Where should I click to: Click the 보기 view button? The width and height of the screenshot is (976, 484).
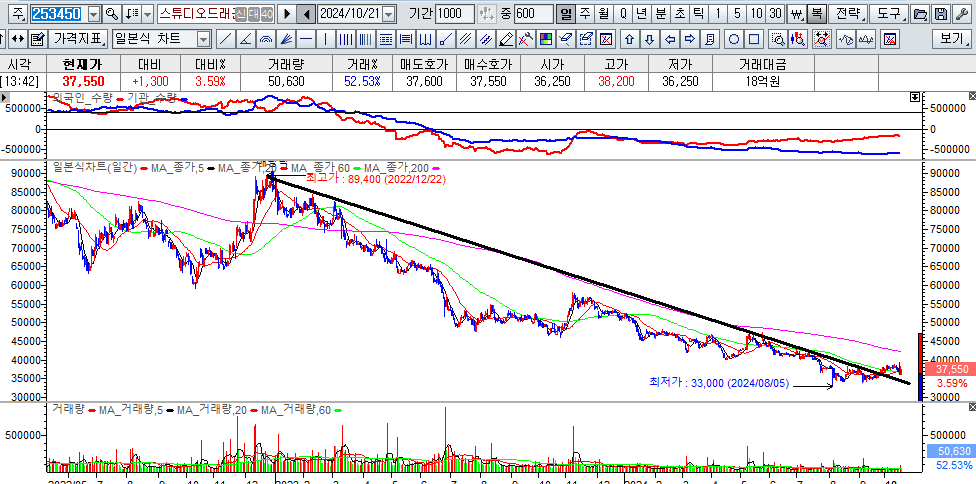pyautogui.click(x=951, y=39)
